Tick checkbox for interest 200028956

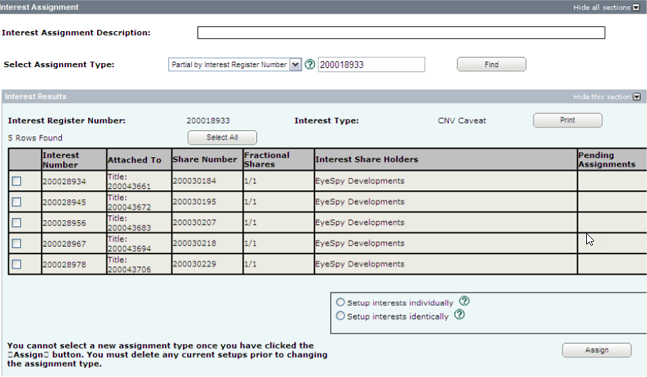(17, 223)
